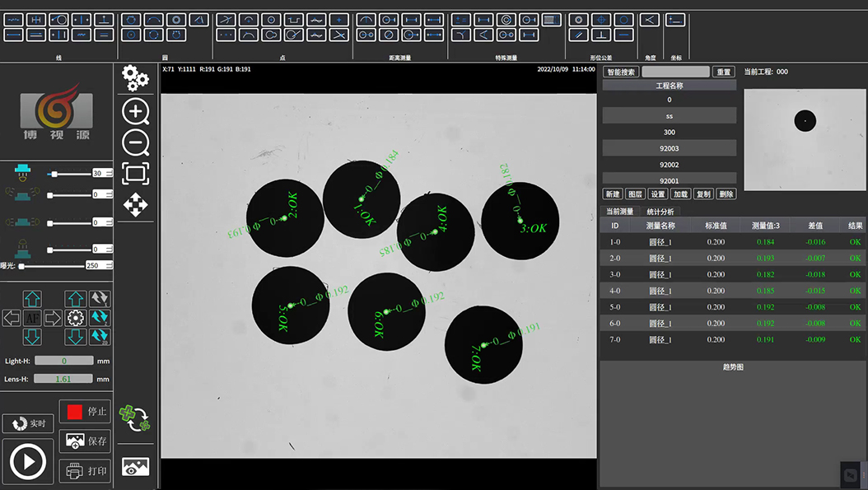Click the motion gear settings icon
This screenshot has height=490, width=868.
click(x=75, y=318)
